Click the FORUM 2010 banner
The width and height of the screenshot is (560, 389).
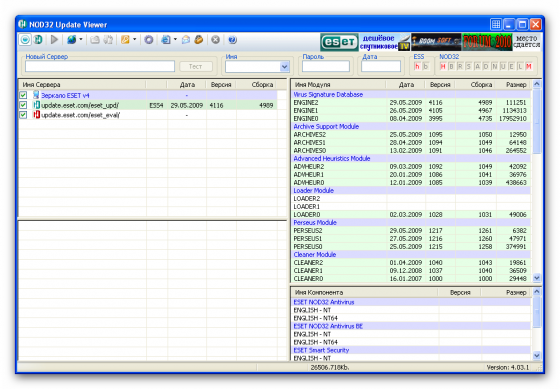coord(487,42)
